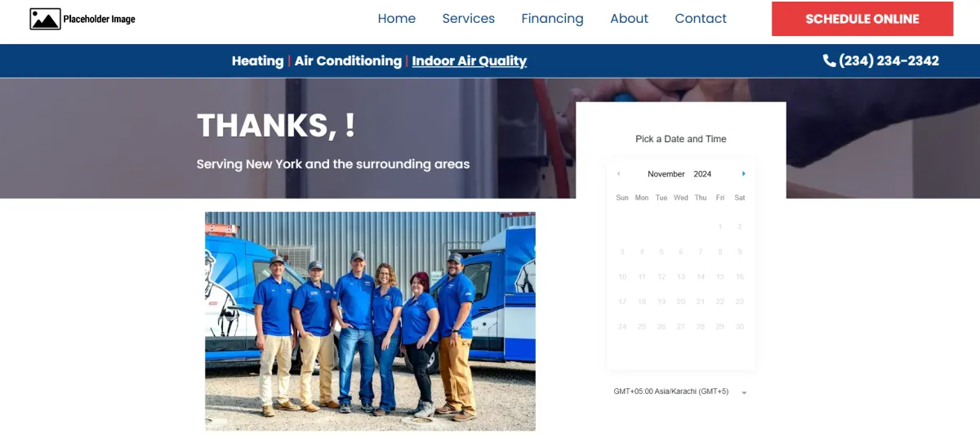Navigate to the Financing page
This screenshot has width=980, height=439.
pyautogui.click(x=553, y=19)
